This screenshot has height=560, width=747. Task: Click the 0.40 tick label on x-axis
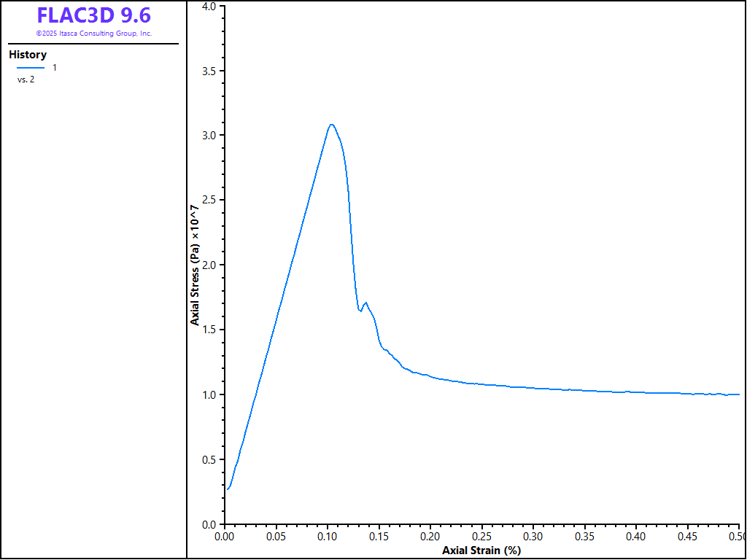[636, 536]
